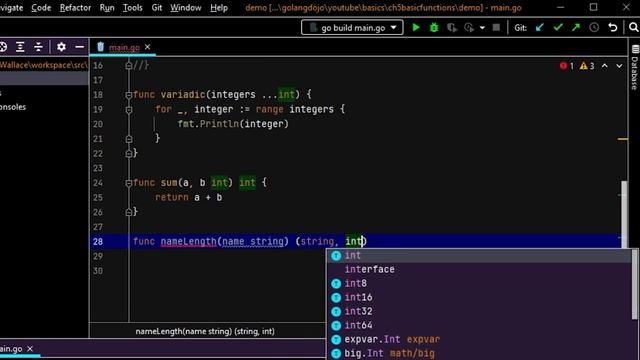Click the yellow warning stripe mark

(x=622, y=139)
